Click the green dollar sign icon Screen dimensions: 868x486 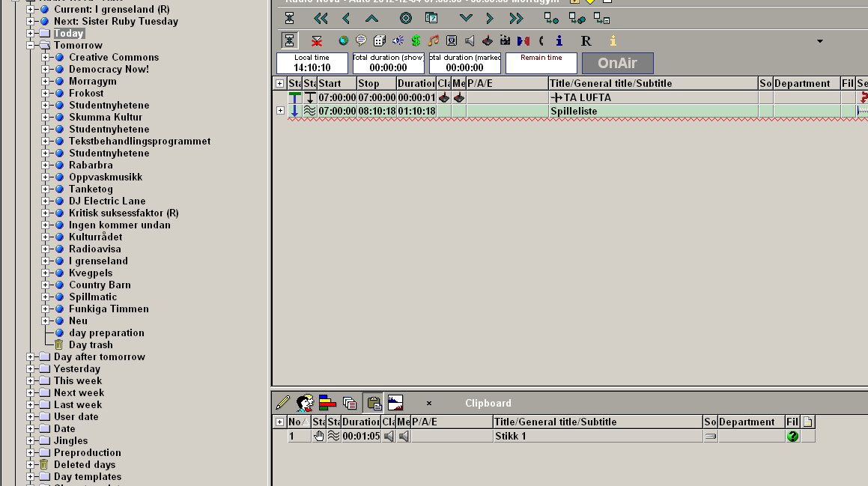pos(416,40)
